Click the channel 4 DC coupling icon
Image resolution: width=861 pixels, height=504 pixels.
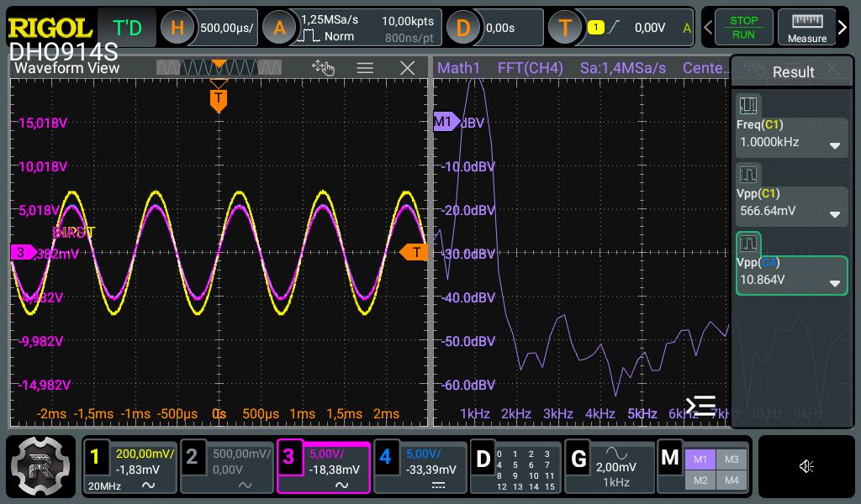pyautogui.click(x=437, y=486)
